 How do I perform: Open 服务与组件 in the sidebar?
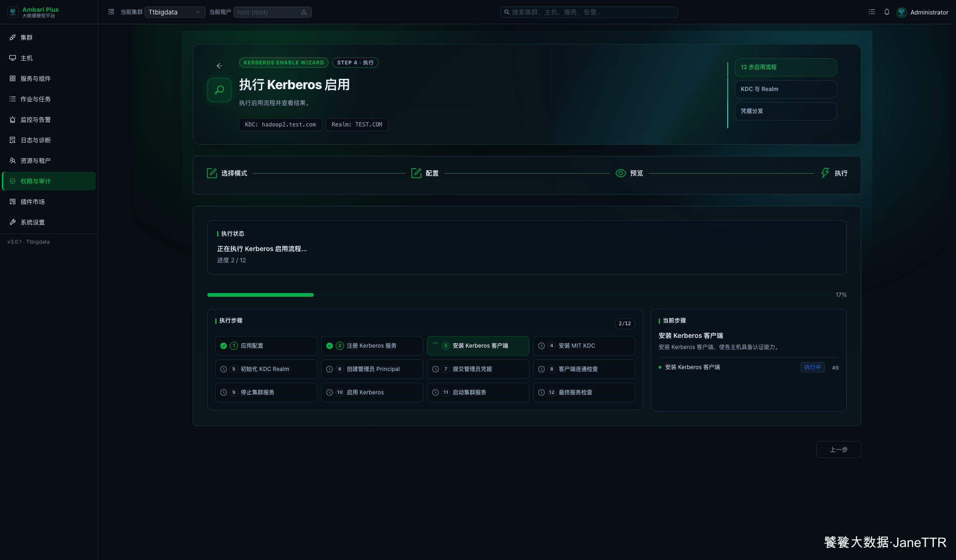pos(49,78)
